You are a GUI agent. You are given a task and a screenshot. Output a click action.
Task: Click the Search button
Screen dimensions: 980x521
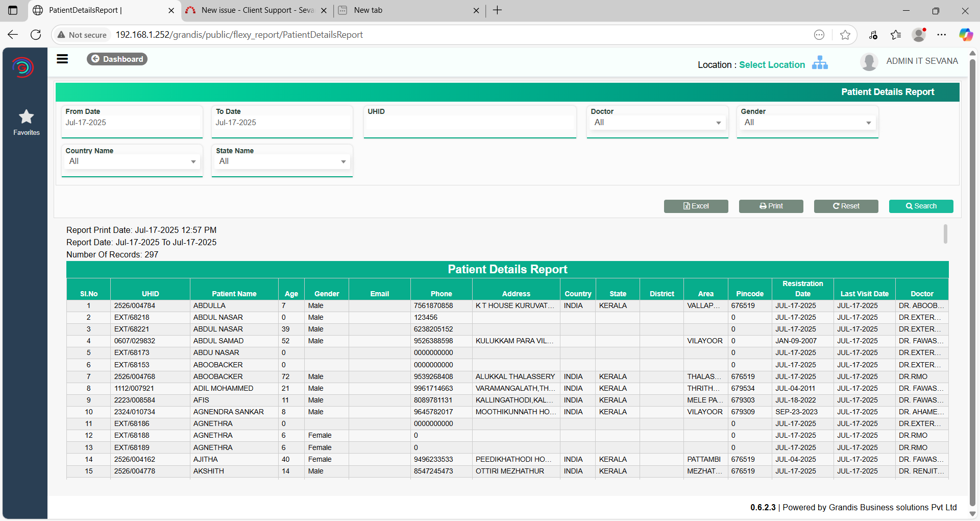click(x=921, y=206)
